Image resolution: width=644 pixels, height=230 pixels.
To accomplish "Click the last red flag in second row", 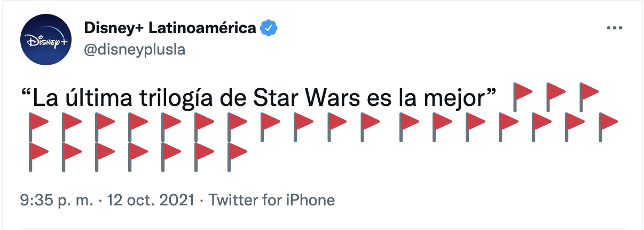I will [608, 127].
